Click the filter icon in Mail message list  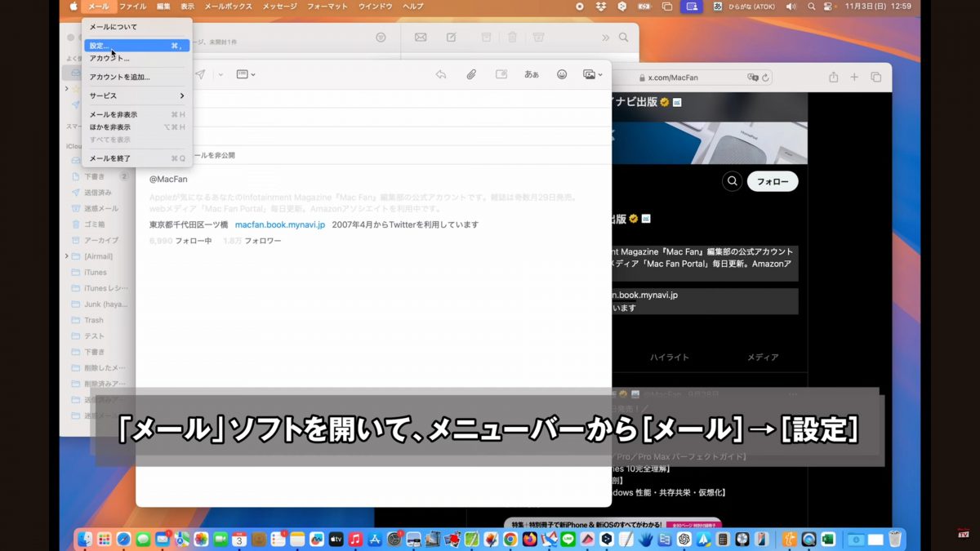[381, 38]
